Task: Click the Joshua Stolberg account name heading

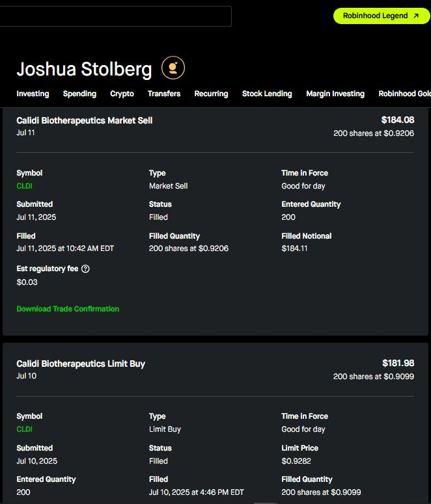Action: click(84, 69)
